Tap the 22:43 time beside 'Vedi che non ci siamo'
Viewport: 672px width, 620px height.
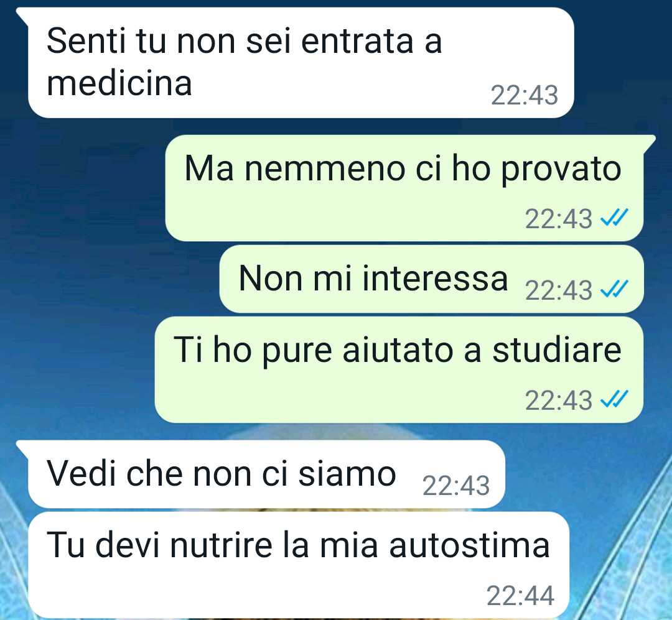[x=456, y=486]
